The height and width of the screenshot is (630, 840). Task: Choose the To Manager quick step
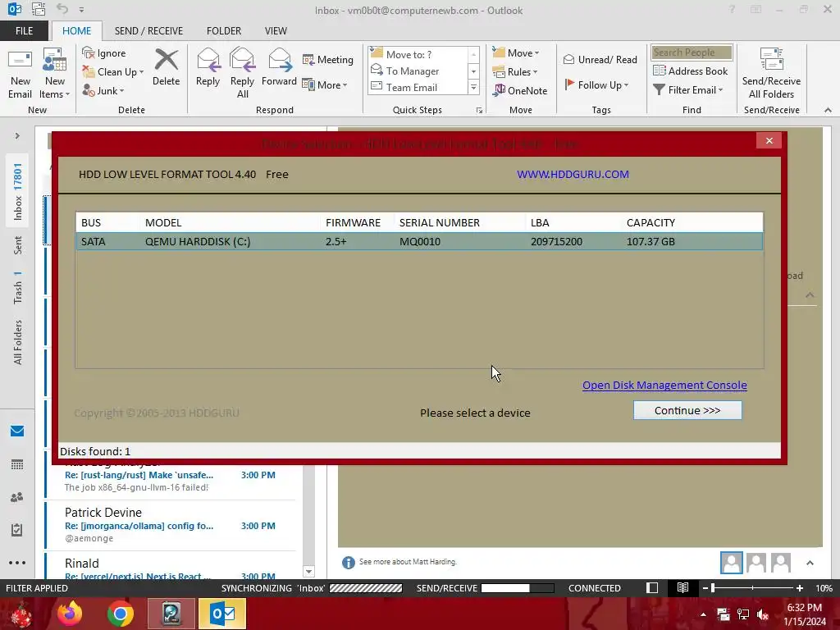[x=418, y=71]
